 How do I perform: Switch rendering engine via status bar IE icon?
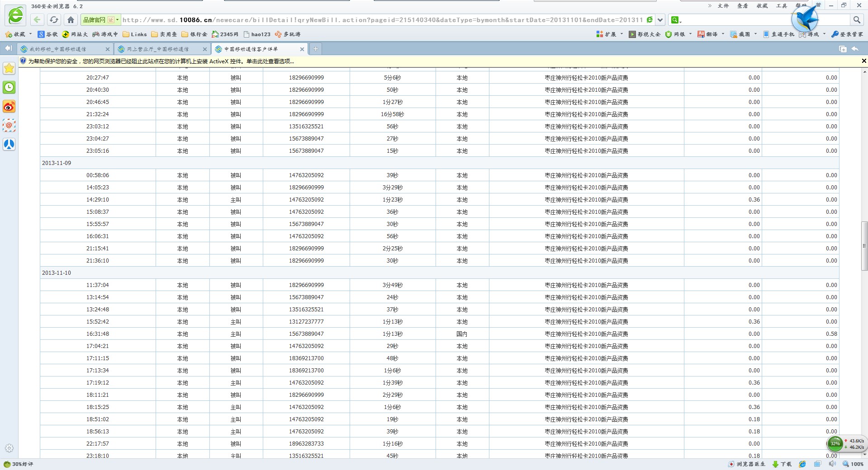[802, 464]
